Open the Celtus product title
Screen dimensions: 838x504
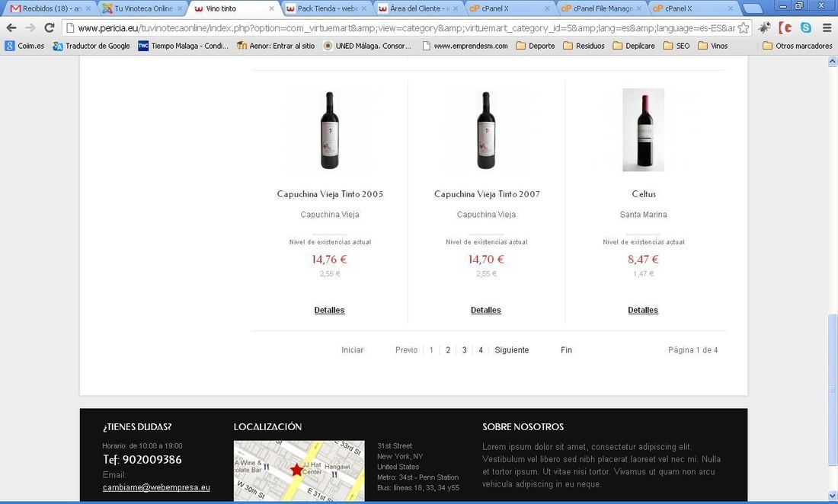click(644, 194)
